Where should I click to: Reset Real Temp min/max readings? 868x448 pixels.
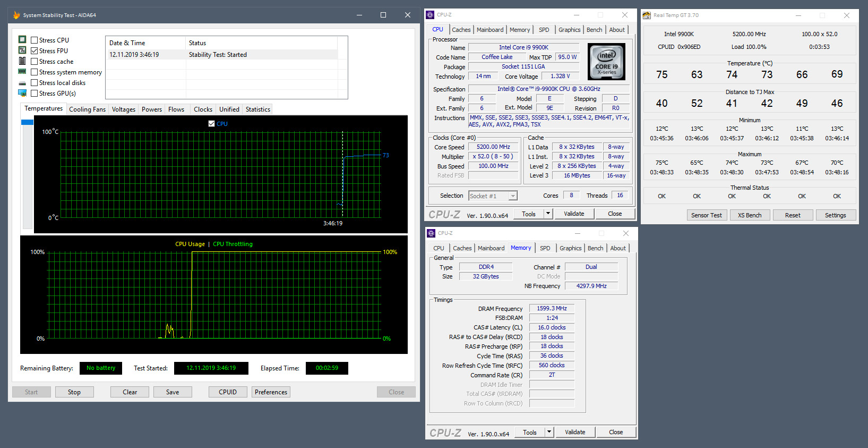(793, 215)
